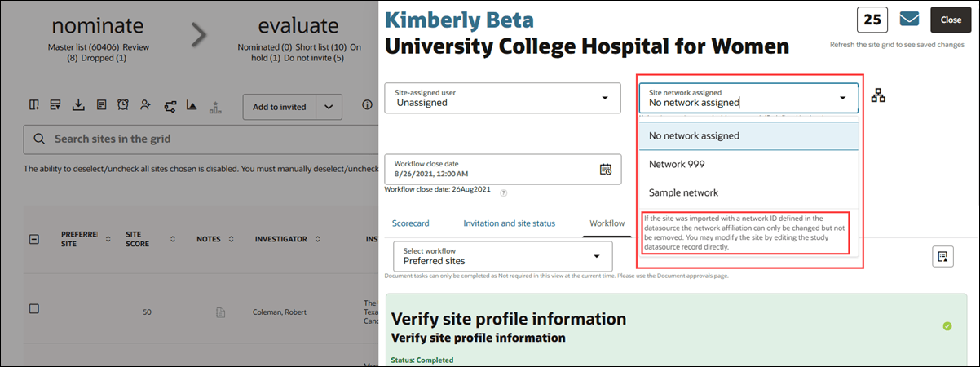Image resolution: width=980 pixels, height=367 pixels.
Task: Click the Add to invited button
Action: pyautogui.click(x=280, y=106)
